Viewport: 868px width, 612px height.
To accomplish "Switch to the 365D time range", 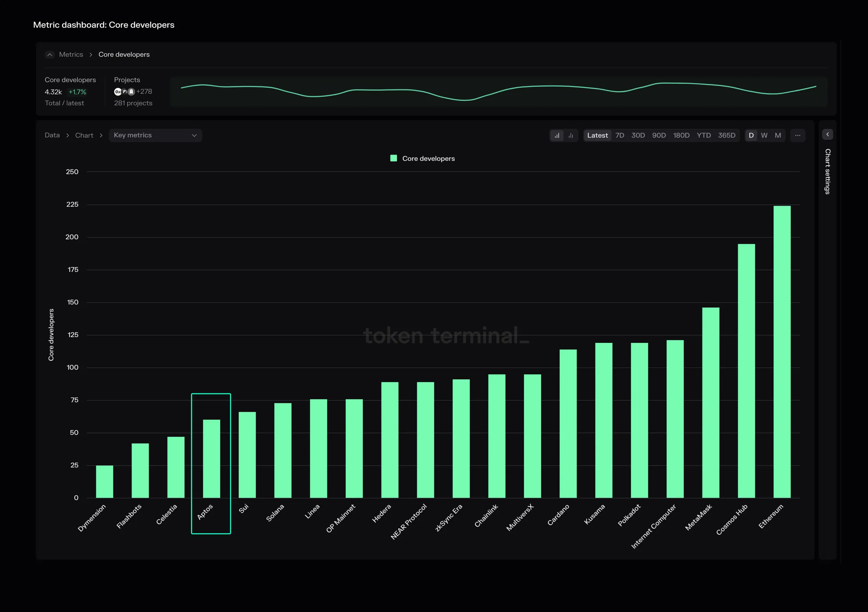I will 727,135.
